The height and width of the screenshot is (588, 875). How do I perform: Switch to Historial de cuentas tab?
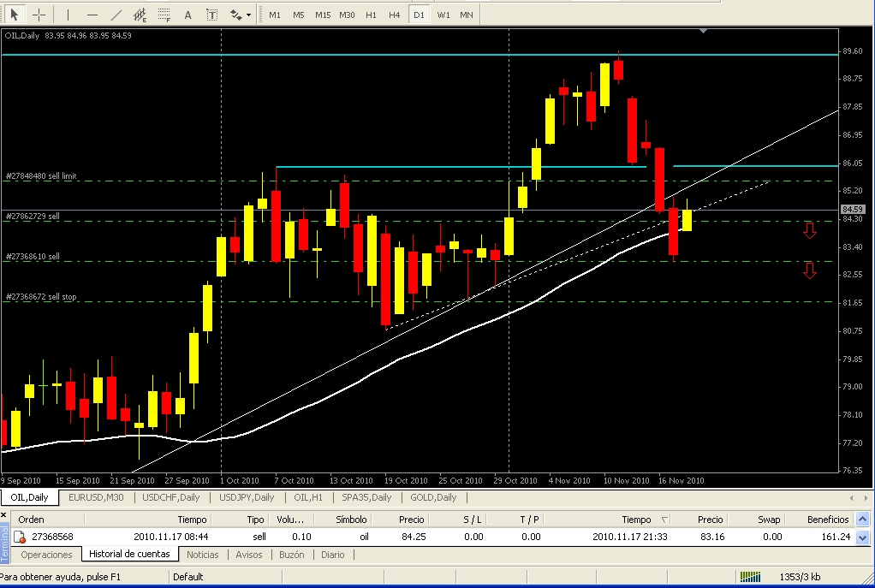click(x=129, y=554)
